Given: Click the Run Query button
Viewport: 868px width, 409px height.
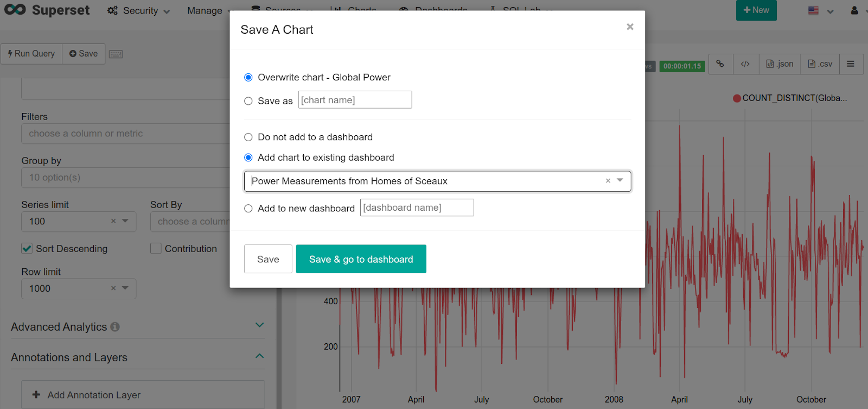Looking at the screenshot, I should [31, 54].
